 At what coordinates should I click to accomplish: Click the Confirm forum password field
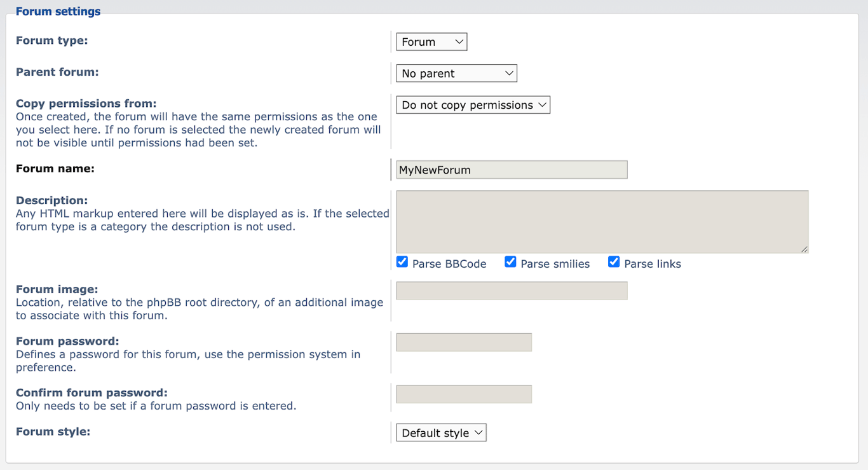(463, 394)
